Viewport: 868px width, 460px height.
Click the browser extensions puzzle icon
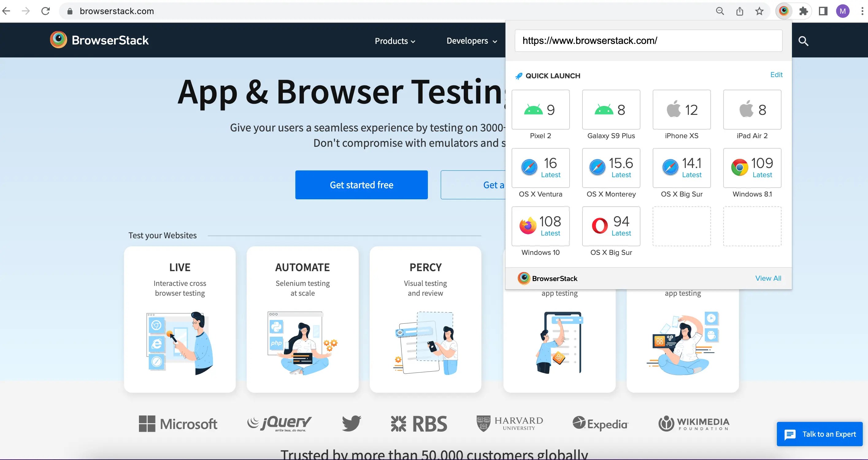[x=803, y=11]
